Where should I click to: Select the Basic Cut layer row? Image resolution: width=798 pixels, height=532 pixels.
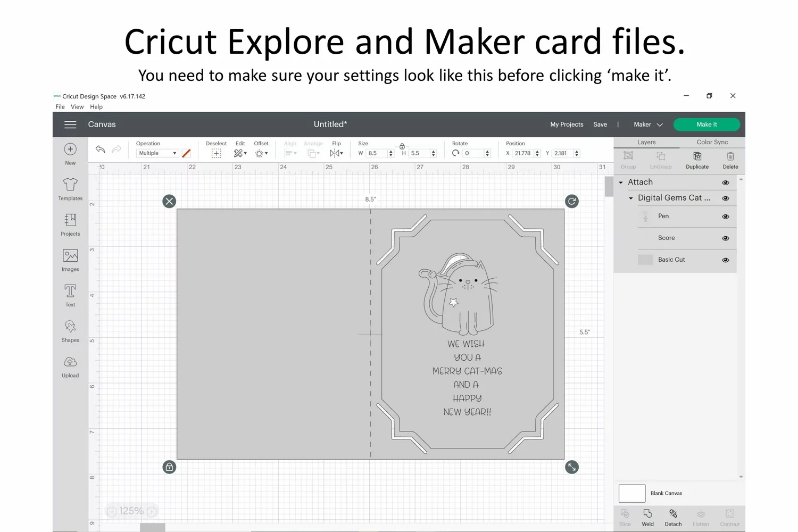pos(687,260)
